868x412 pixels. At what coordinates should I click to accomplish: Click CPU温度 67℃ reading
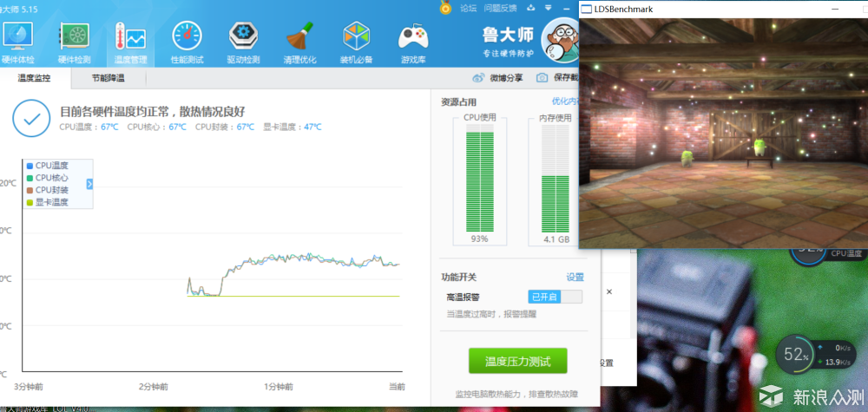pyautogui.click(x=89, y=128)
